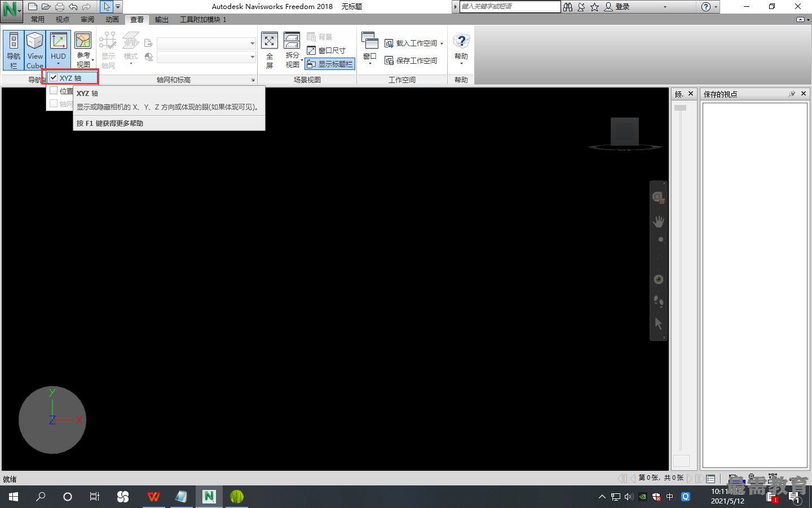The height and width of the screenshot is (508, 812).
Task: Click the sheet browser icon in status bar
Action: [x=710, y=479]
